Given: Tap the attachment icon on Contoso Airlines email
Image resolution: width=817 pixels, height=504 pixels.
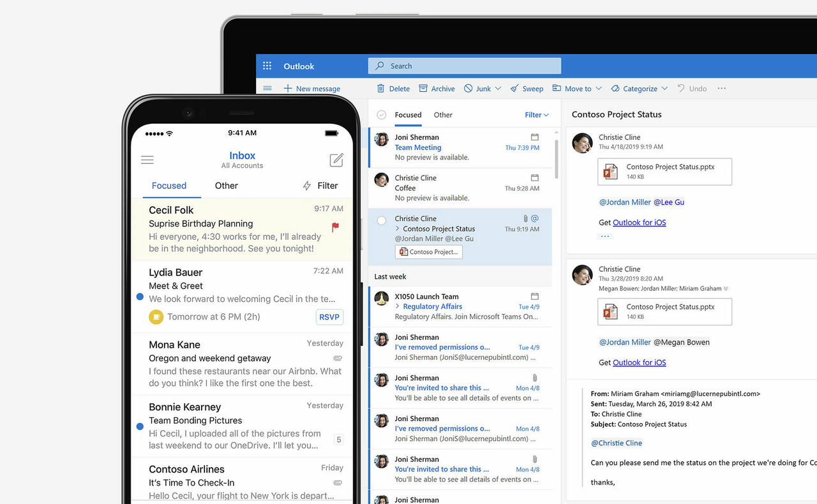Looking at the screenshot, I should tap(338, 483).
